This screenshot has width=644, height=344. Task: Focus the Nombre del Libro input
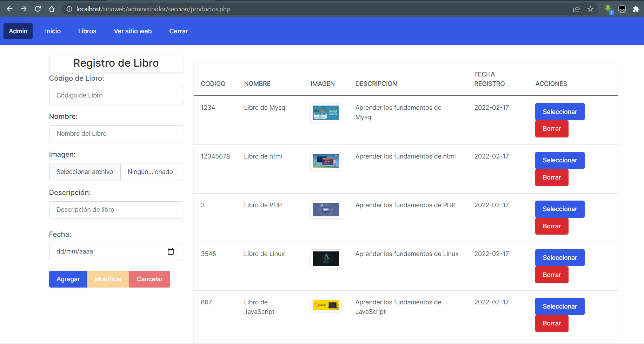click(116, 134)
